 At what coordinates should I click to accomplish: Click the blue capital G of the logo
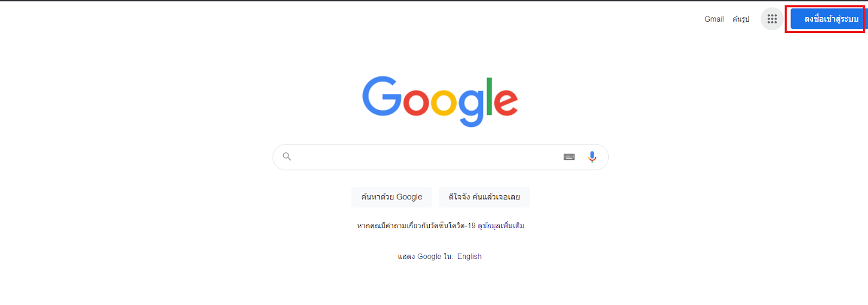coord(382,96)
